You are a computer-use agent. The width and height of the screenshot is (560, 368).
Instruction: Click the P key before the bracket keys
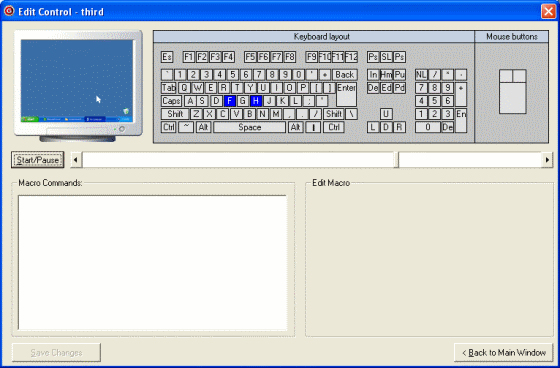pos(303,88)
